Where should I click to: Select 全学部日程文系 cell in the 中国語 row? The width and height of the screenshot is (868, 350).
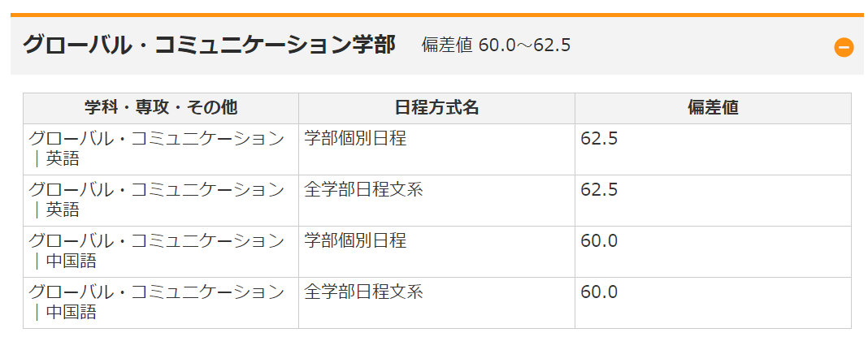(x=436, y=303)
